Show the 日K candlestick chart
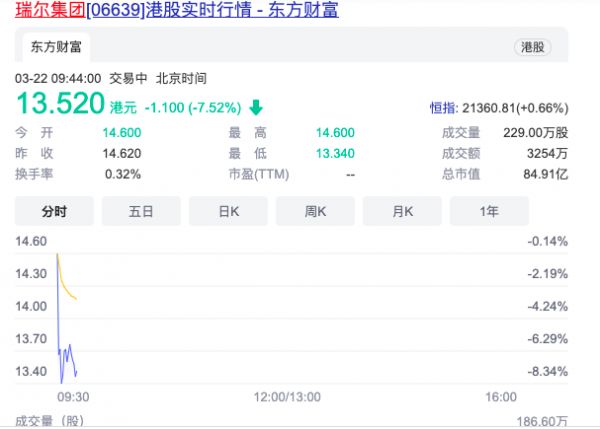The width and height of the screenshot is (600, 429). [x=228, y=211]
